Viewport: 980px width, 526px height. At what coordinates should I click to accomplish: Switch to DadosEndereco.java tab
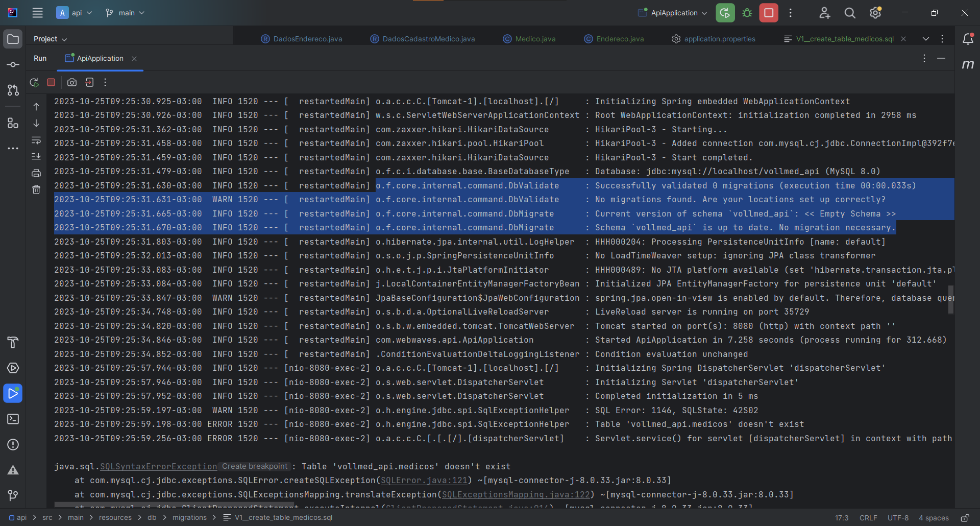(302, 39)
